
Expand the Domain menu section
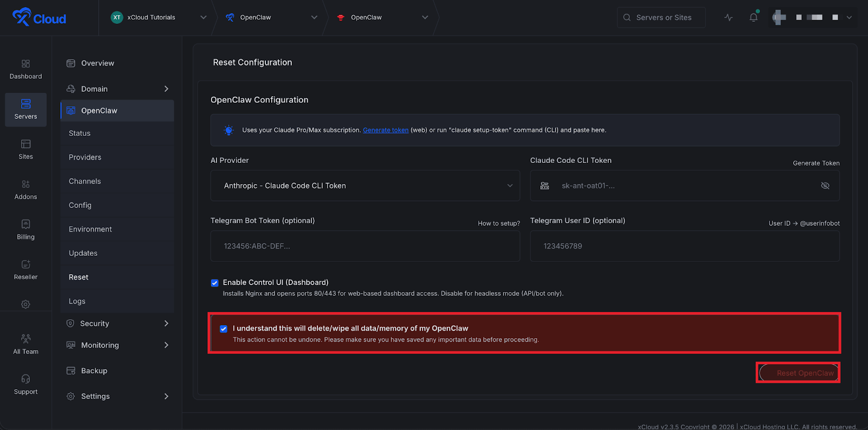pos(166,89)
